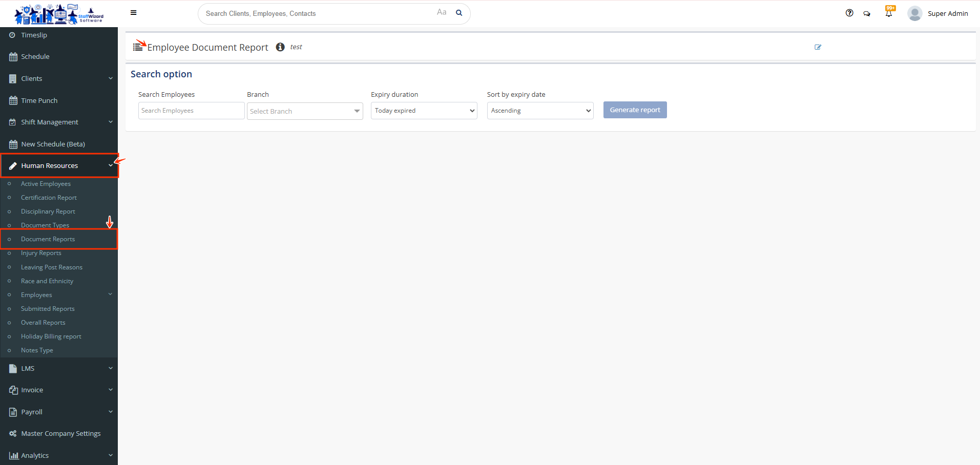Open the Select Branch dropdown
Screen dimensions: 980x465
(305, 111)
